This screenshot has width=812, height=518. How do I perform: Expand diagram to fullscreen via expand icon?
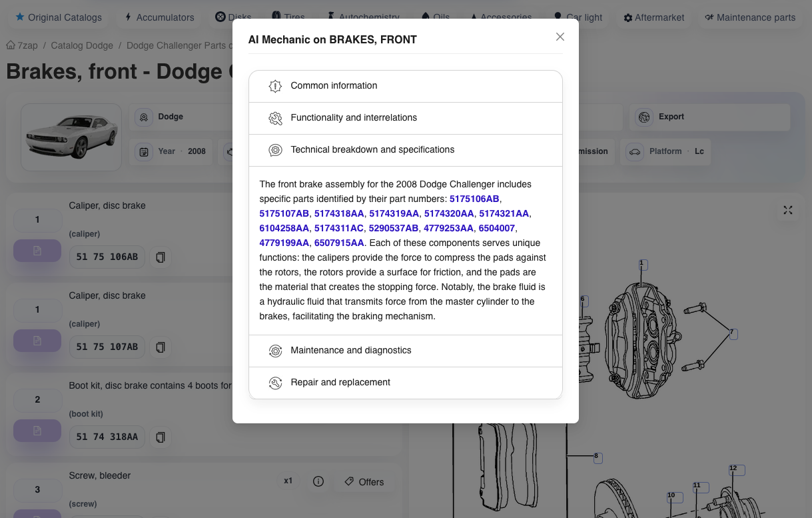pos(788,210)
